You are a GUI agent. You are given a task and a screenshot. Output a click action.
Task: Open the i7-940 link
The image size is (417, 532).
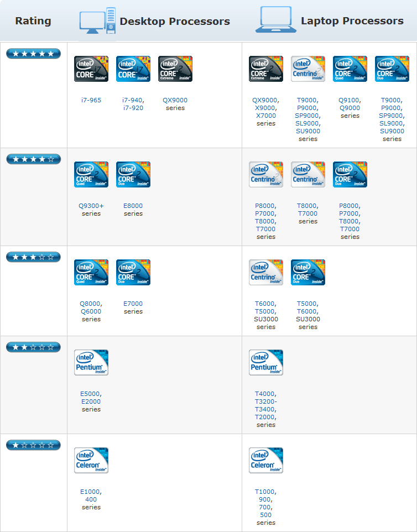pos(132,100)
